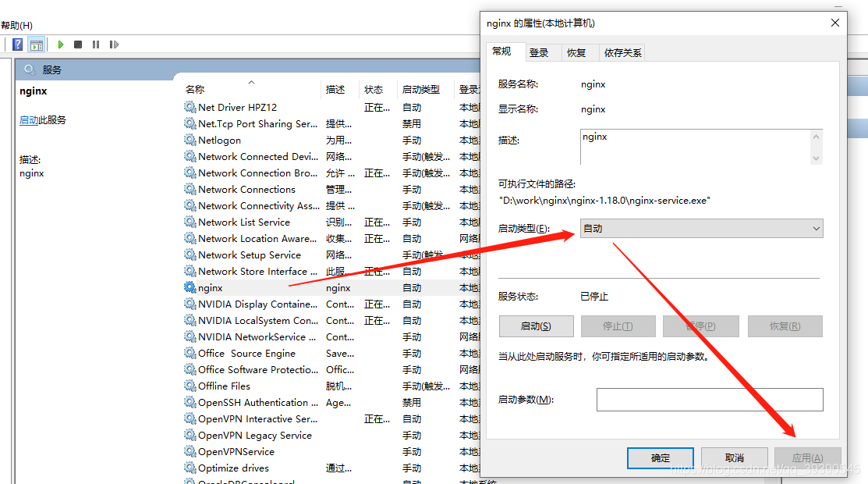Open the 恢复 tab
The image size is (868, 484).
(576, 52)
